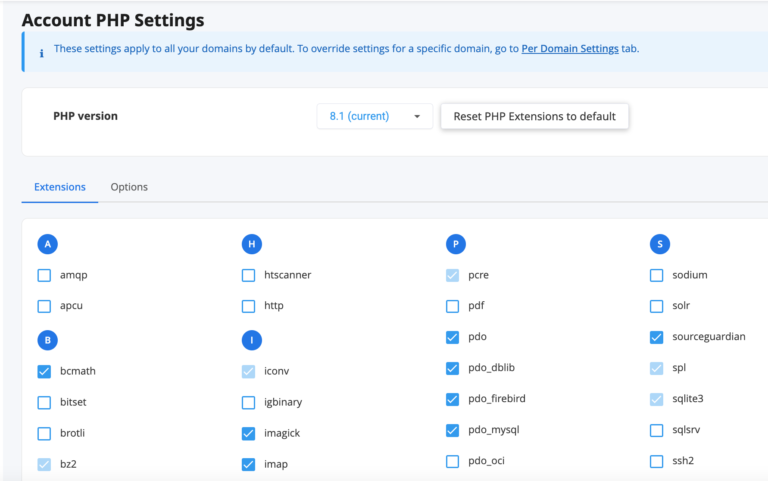Viewport: 768px width, 481px height.
Task: Enable the igbinary extension
Action: [248, 403]
